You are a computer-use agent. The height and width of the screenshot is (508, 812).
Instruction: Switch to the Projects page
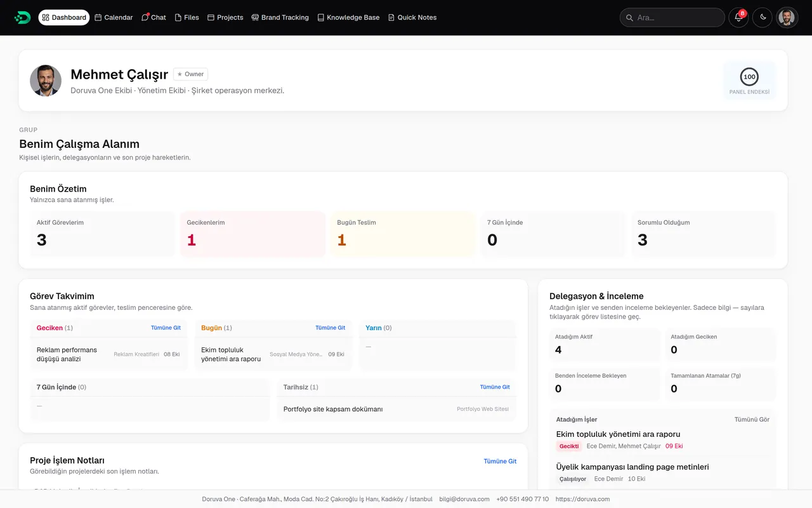(x=225, y=18)
